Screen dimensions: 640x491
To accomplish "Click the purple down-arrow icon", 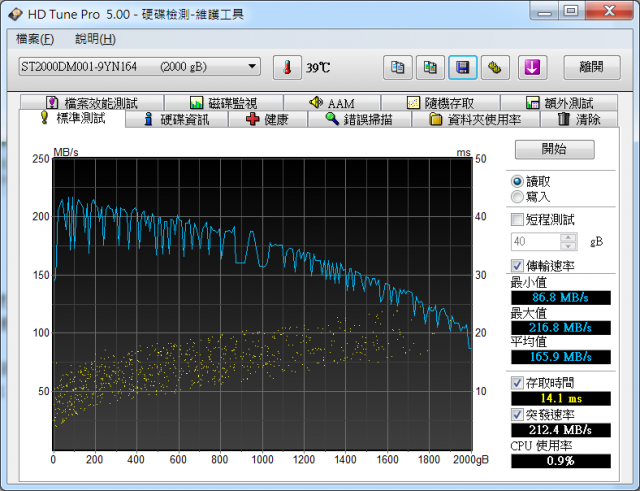I will 532,67.
